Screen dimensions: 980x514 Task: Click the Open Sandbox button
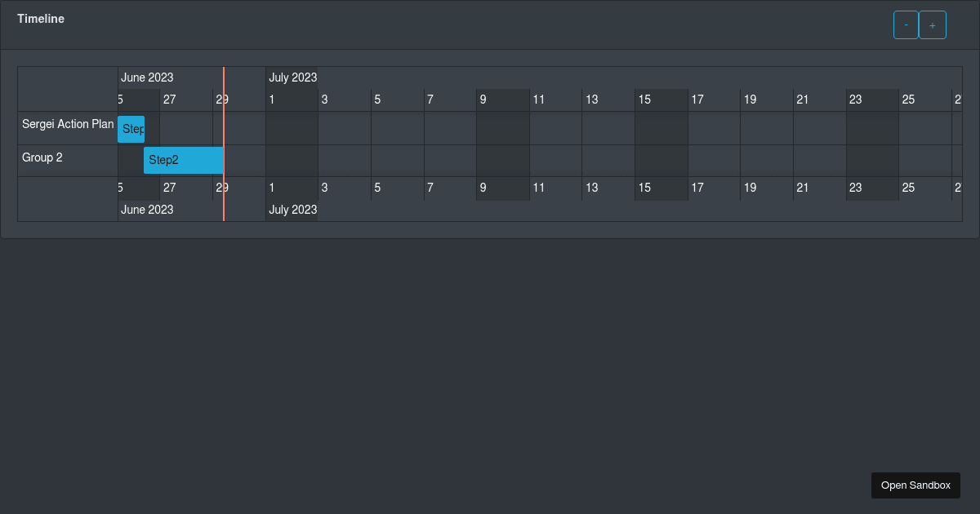[915, 485]
